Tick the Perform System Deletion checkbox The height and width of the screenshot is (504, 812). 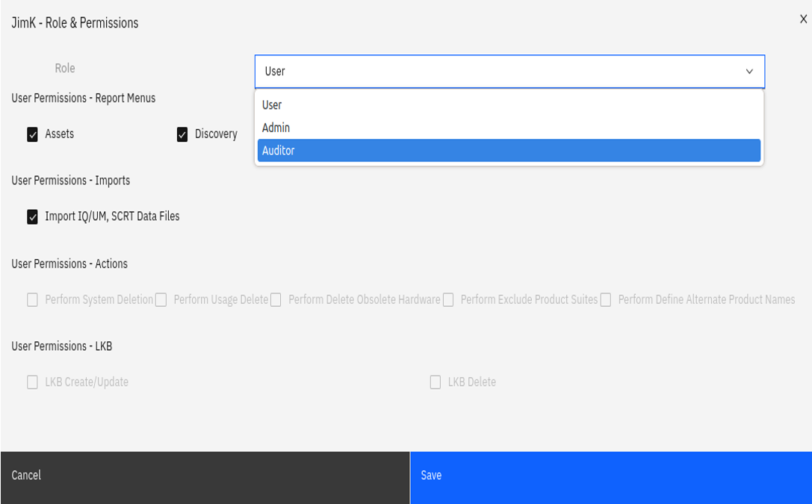click(x=33, y=300)
